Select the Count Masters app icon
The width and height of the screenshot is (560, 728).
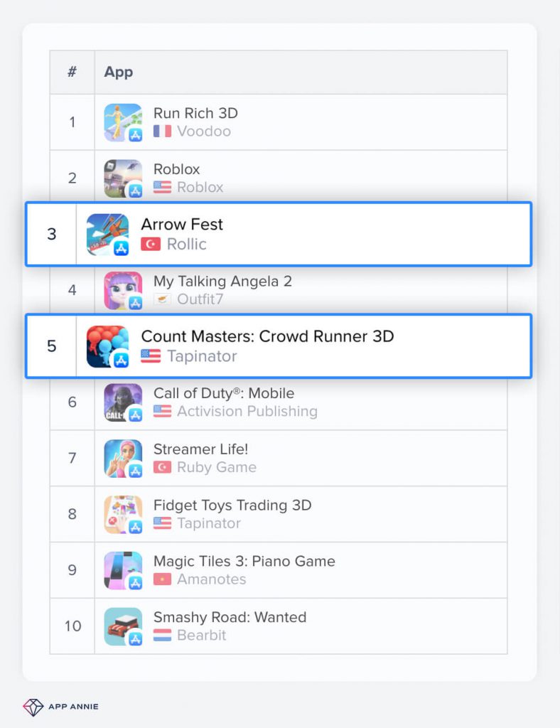pyautogui.click(x=107, y=346)
